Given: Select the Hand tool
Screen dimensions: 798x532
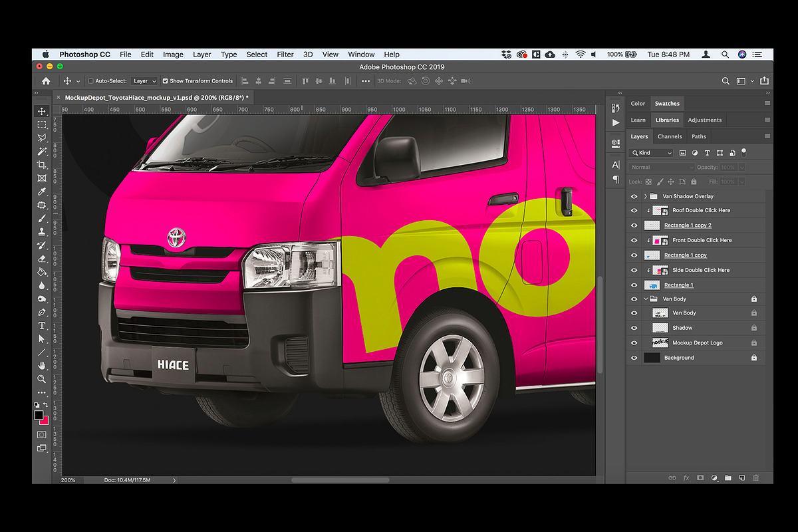Looking at the screenshot, I should (x=42, y=365).
